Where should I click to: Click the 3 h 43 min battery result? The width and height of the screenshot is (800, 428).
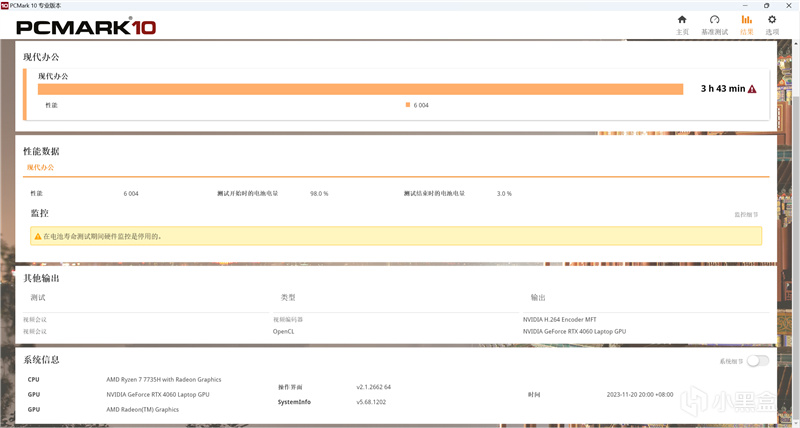(723, 89)
